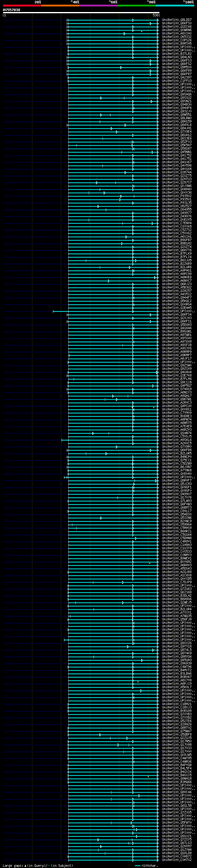Select hit label UniRef100_Q6KFS3
Viewport: 197px width, 868px height.
(x=177, y=61)
